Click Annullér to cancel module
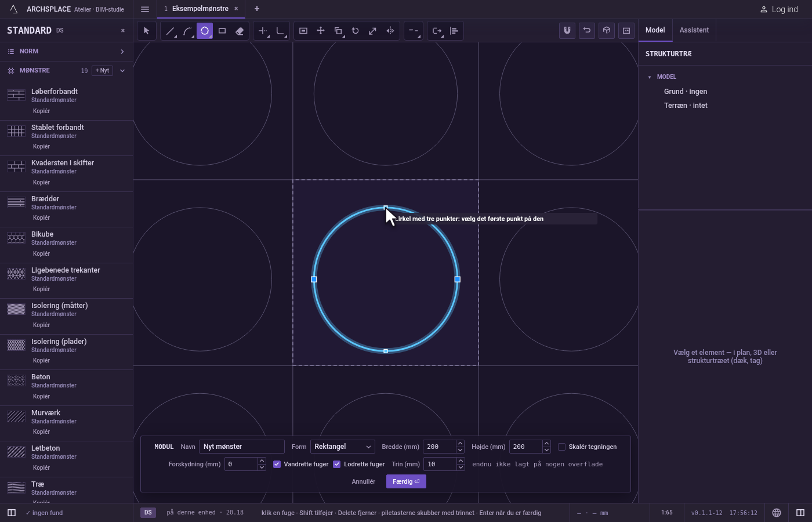The height and width of the screenshot is (522, 812). 364,481
